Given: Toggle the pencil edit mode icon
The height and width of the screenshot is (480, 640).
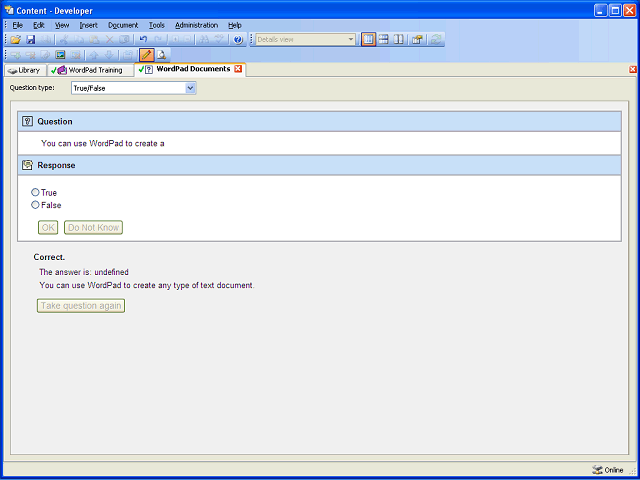Looking at the screenshot, I should click(147, 55).
